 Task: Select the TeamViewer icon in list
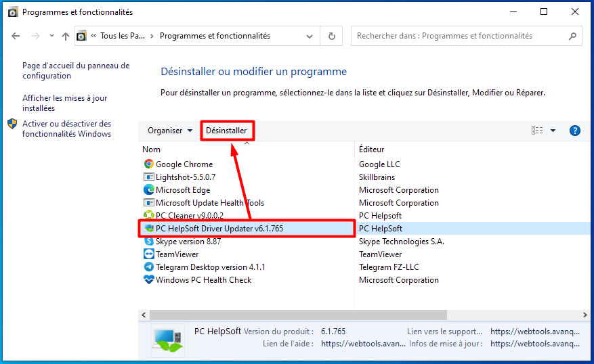[149, 254]
